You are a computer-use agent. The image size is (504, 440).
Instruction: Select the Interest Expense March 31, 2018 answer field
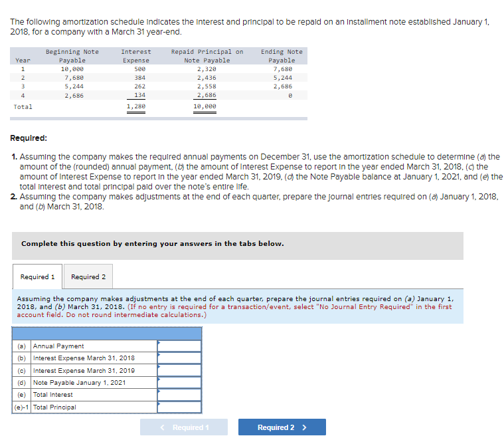[179, 358]
